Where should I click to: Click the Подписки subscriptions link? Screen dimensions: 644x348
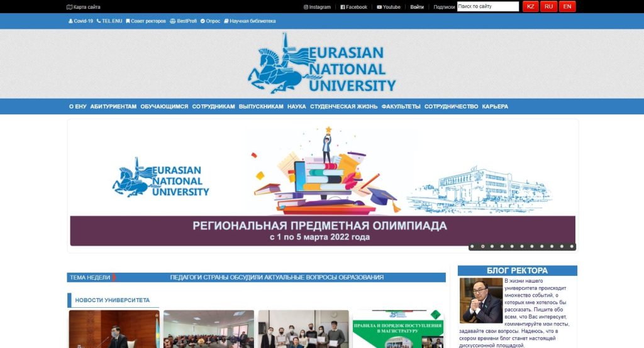pyautogui.click(x=444, y=7)
